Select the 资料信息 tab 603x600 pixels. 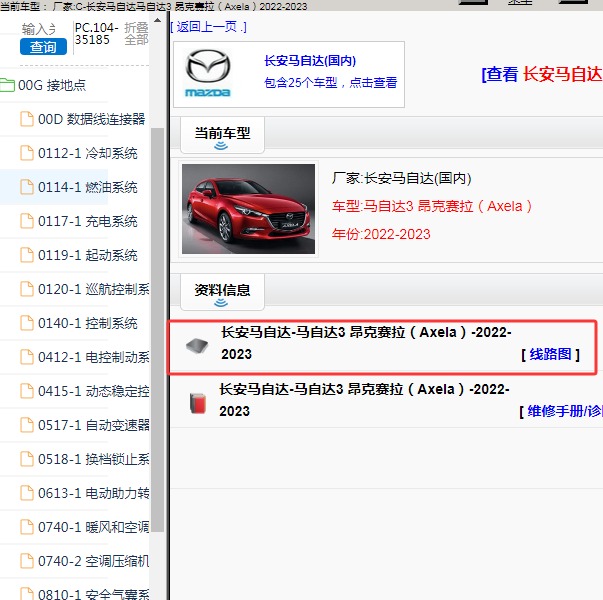tap(222, 292)
